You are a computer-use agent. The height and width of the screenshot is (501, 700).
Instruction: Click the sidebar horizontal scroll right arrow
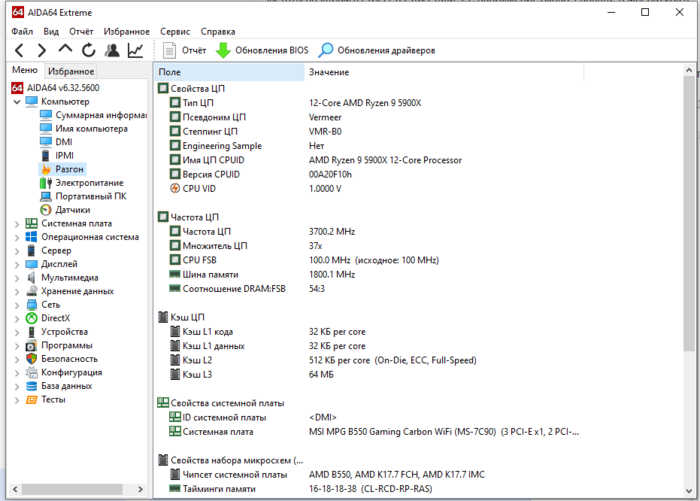click(x=140, y=489)
